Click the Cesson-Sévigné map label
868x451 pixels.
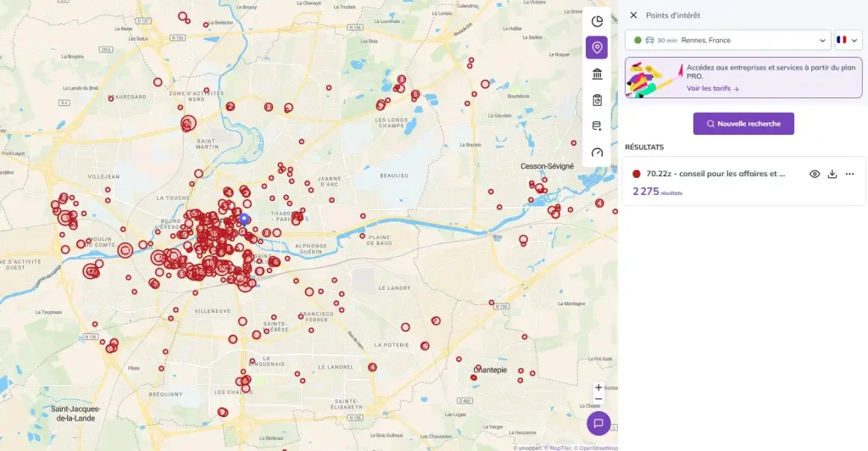pyautogui.click(x=547, y=166)
